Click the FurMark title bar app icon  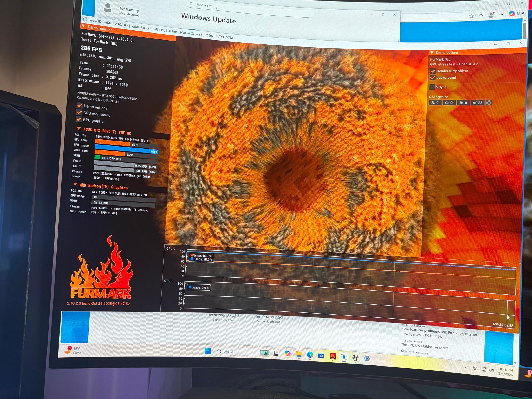click(84, 19)
